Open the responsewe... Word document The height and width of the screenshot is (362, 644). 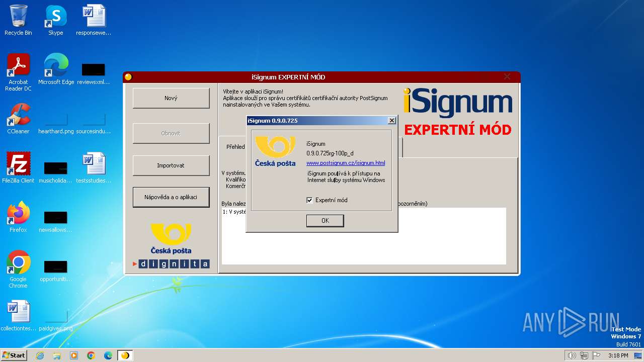click(x=94, y=20)
